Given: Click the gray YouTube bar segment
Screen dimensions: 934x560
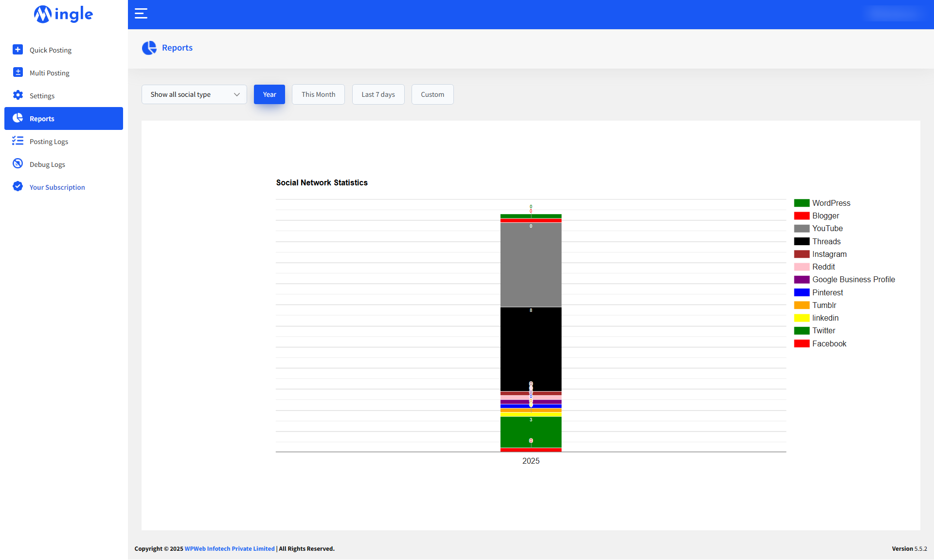Looking at the screenshot, I should 531,265.
